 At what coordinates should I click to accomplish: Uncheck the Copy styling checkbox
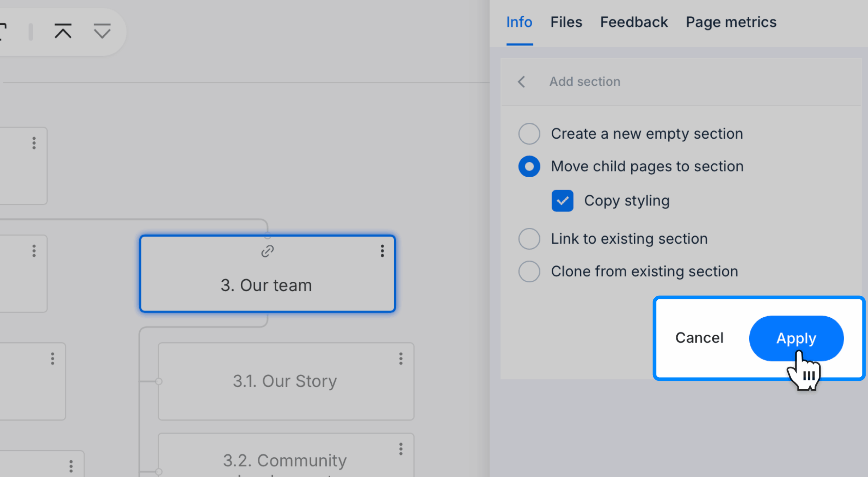point(562,201)
